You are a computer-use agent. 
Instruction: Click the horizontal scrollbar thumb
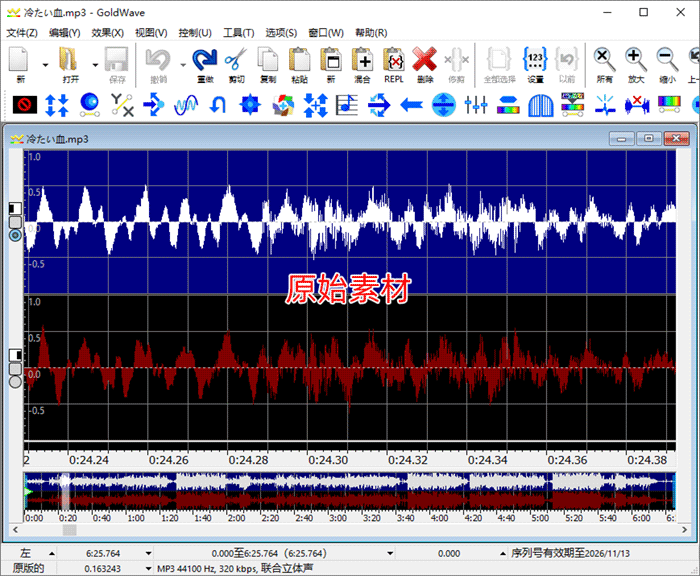pyautogui.click(x=69, y=530)
